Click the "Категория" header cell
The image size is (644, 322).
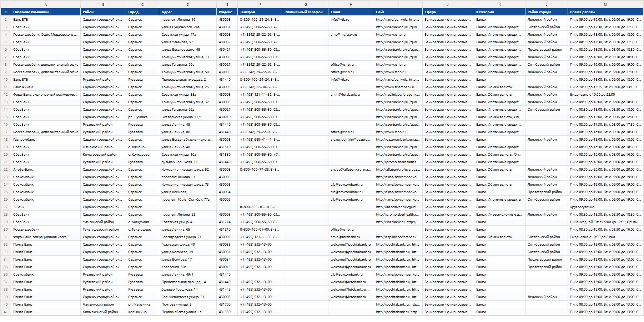(x=499, y=12)
